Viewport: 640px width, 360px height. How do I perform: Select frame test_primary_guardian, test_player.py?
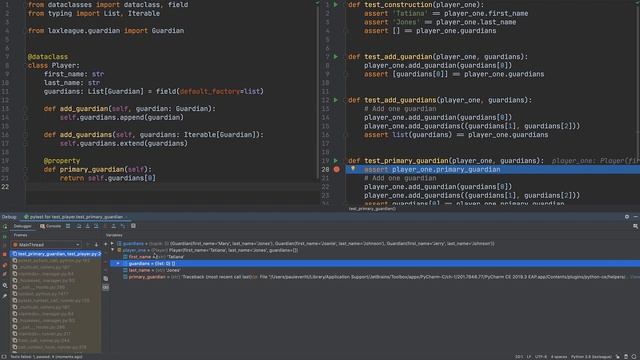coord(56,253)
